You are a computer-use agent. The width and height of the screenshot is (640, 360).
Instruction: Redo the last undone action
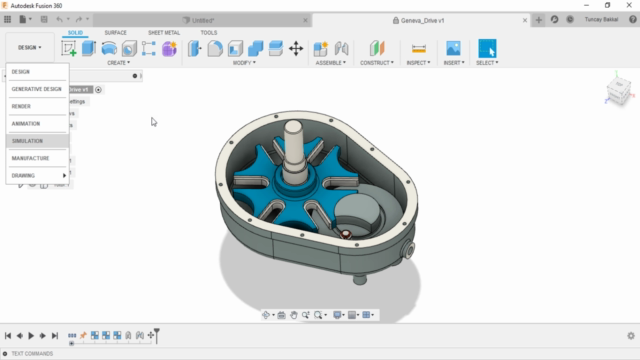[x=79, y=19]
